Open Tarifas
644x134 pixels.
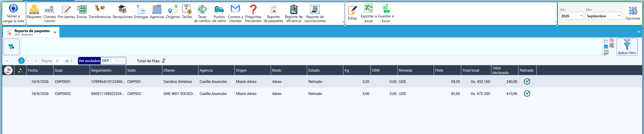[187, 12]
